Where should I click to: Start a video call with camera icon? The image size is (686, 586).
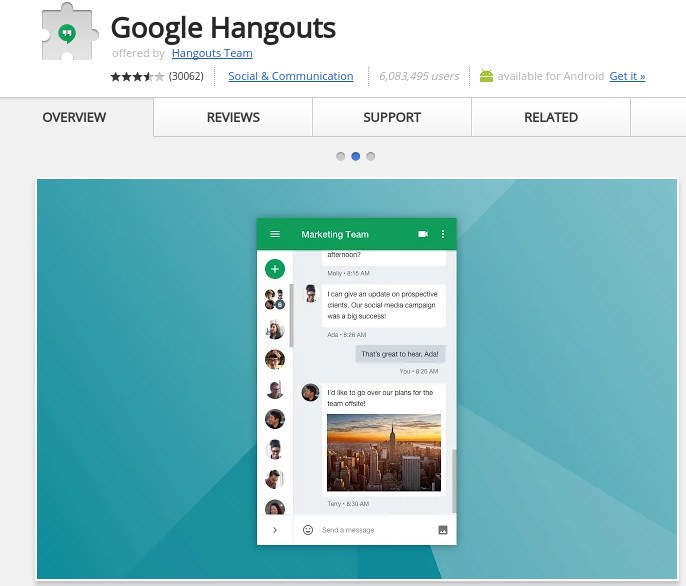point(423,234)
